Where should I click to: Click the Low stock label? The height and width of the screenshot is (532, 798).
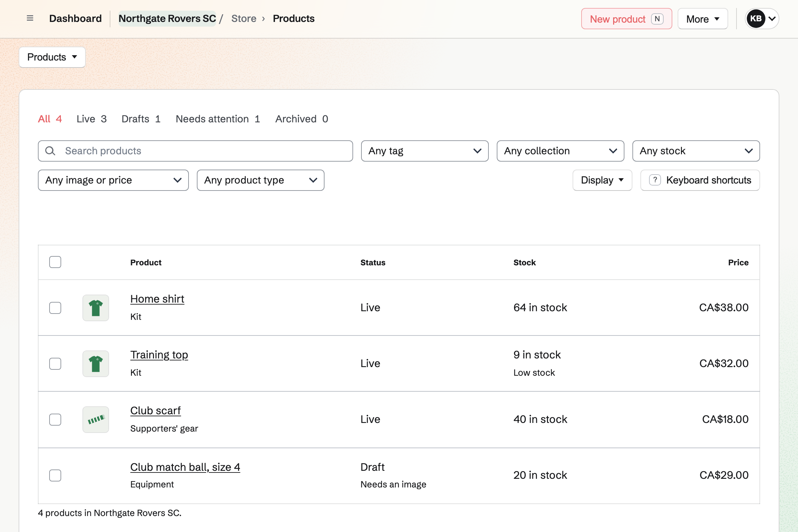point(534,373)
